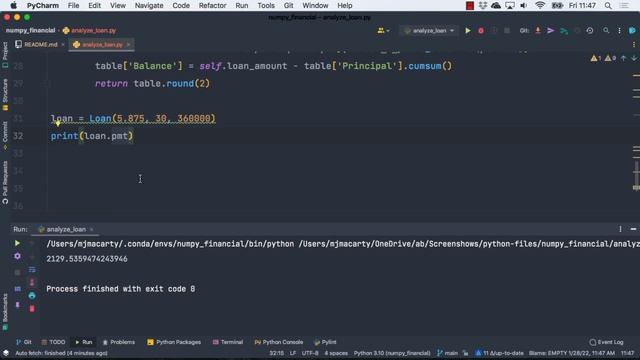Open the main branch selector in status bar
The image size is (640, 360).
[x=447, y=353]
